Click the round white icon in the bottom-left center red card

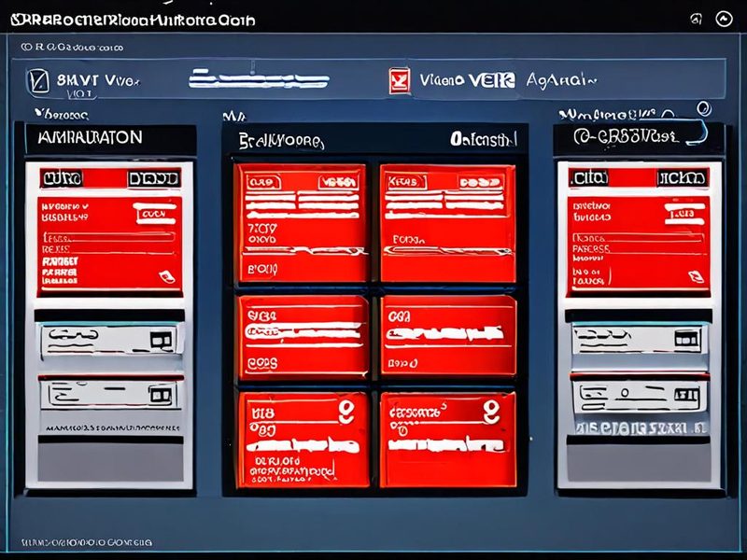[346, 412]
